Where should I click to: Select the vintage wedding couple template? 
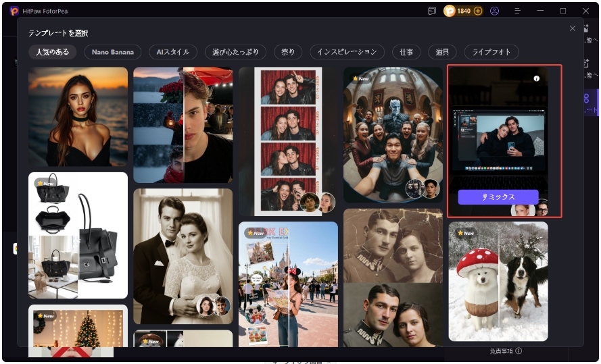pos(183,256)
